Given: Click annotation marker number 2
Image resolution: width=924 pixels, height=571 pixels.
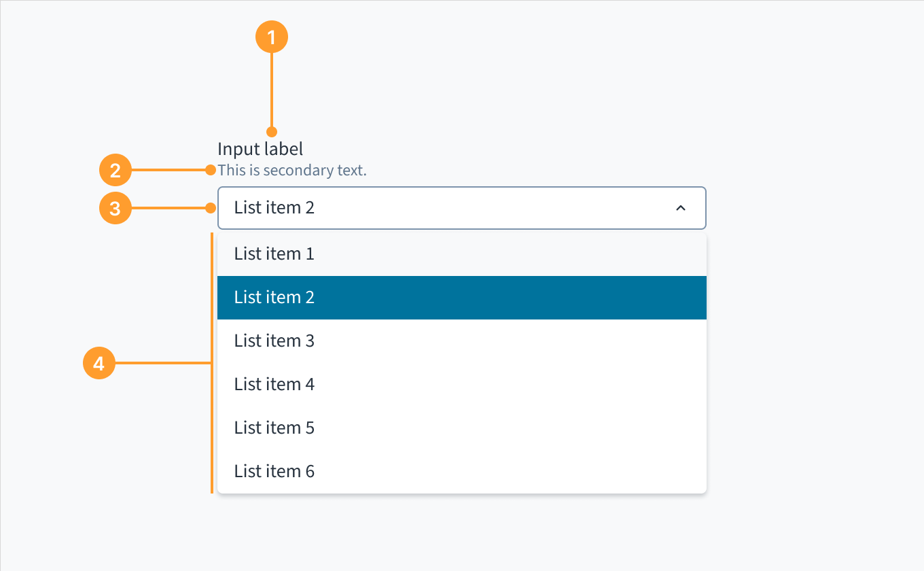Looking at the screenshot, I should [x=115, y=170].
